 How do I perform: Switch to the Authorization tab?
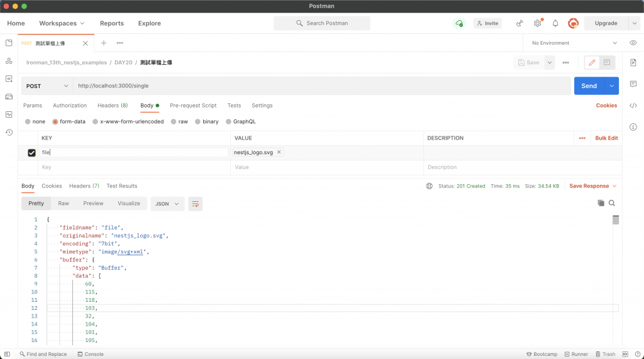point(70,106)
